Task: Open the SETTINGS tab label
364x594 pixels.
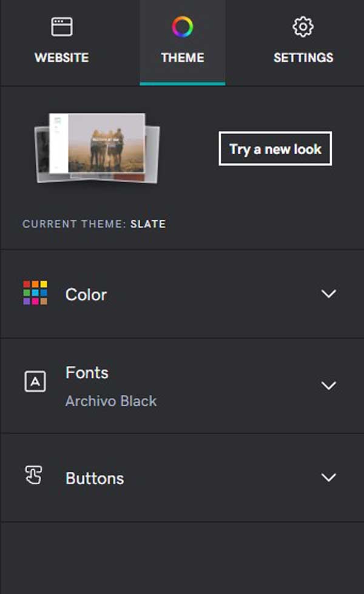Action: coord(303,58)
